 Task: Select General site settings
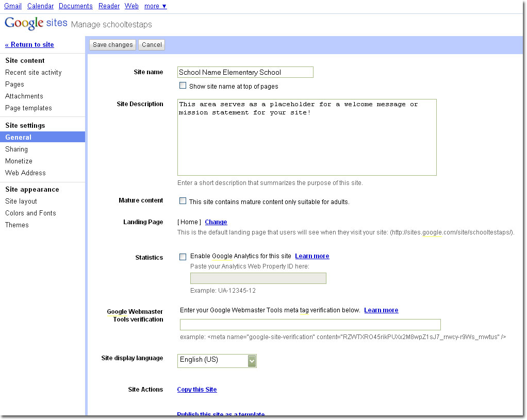pyautogui.click(x=42, y=137)
